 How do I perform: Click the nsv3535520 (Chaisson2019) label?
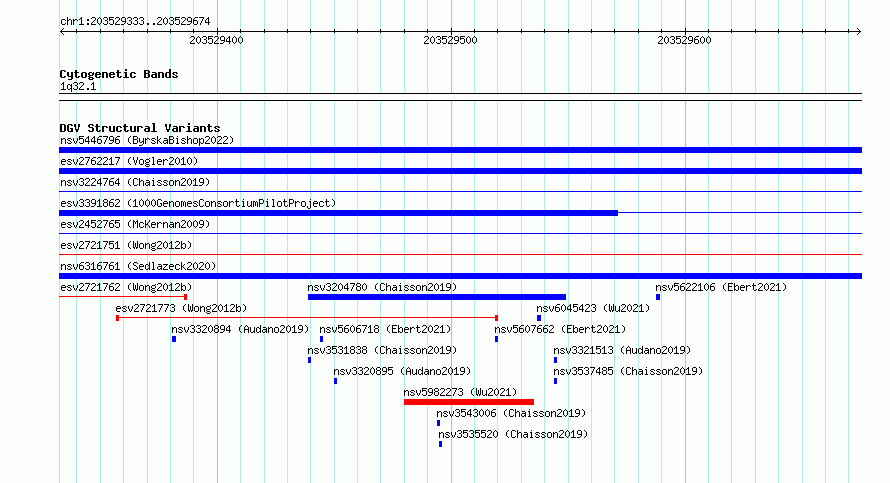(513, 434)
